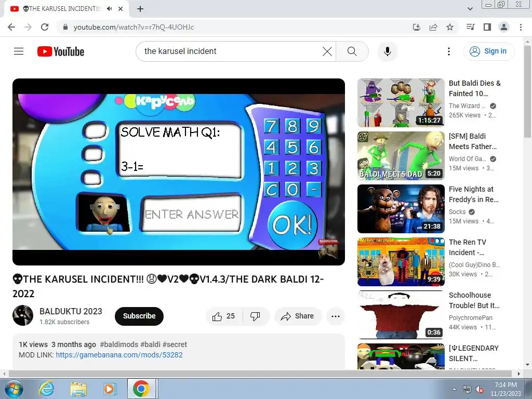This screenshot has height=399, width=532.
Task: Click the Share button
Action: [298, 316]
